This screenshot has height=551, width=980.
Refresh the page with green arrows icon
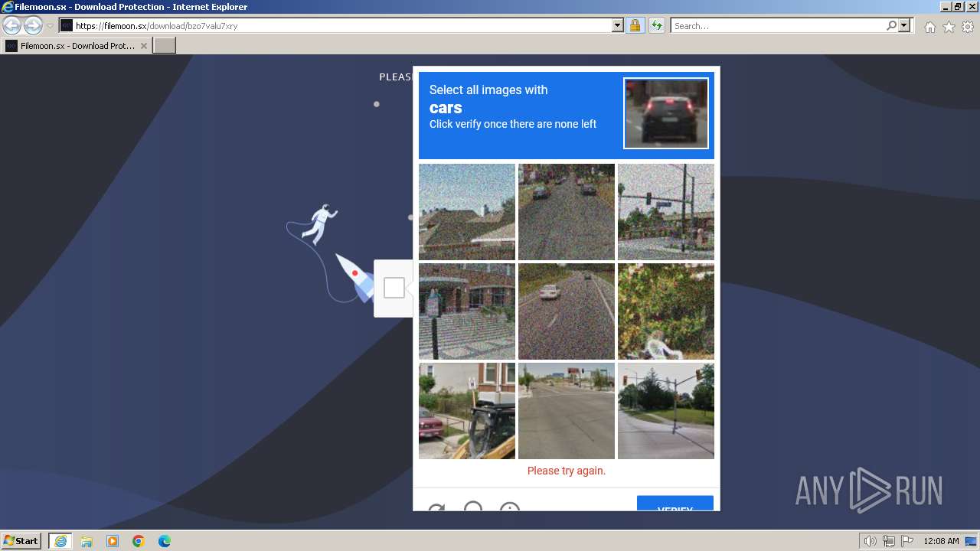tap(656, 26)
